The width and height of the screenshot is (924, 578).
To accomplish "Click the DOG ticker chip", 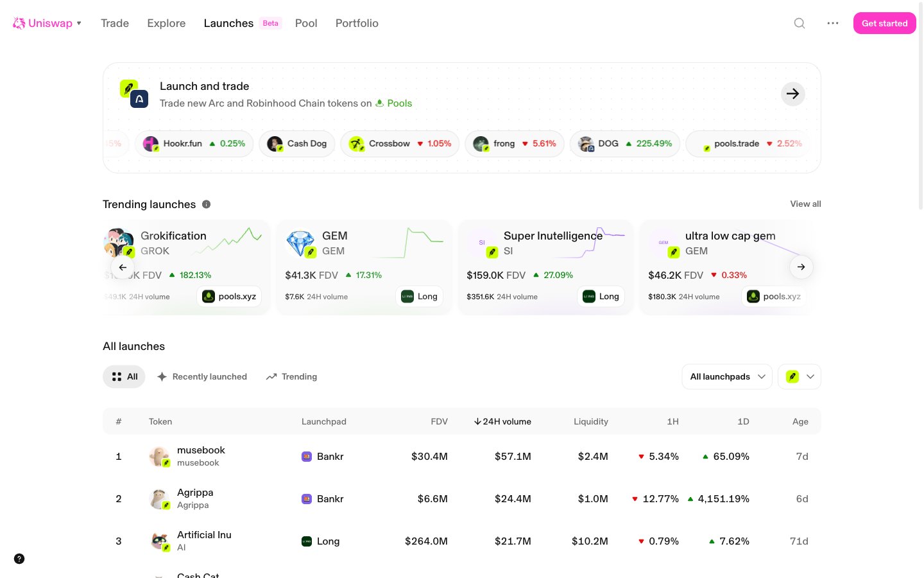I will (625, 144).
